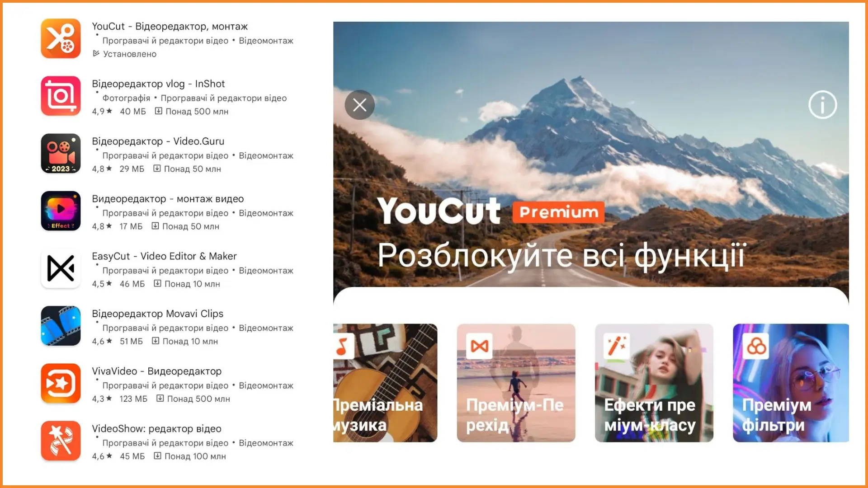This screenshot has width=868, height=488.
Task: Tap the transition icon on the Преміум-Перехід card
Action: pyautogui.click(x=479, y=347)
